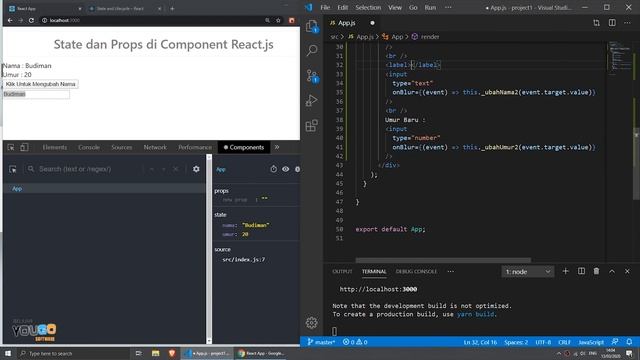640x360 pixels.
Task: Inspect matching DOM element eye icon
Action: point(285,169)
